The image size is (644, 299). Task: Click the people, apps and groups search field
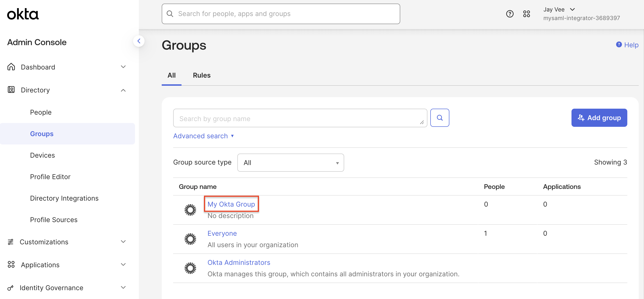click(x=281, y=14)
